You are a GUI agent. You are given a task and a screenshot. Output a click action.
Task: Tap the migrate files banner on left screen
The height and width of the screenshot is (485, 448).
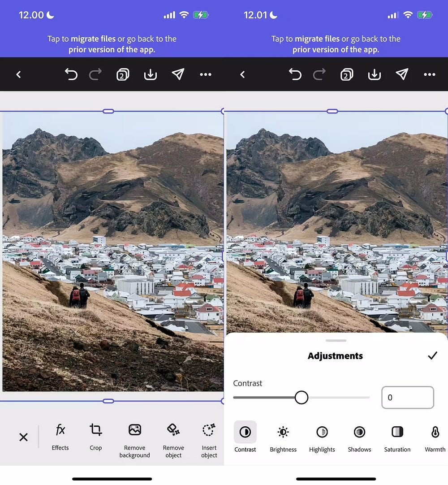[112, 44]
